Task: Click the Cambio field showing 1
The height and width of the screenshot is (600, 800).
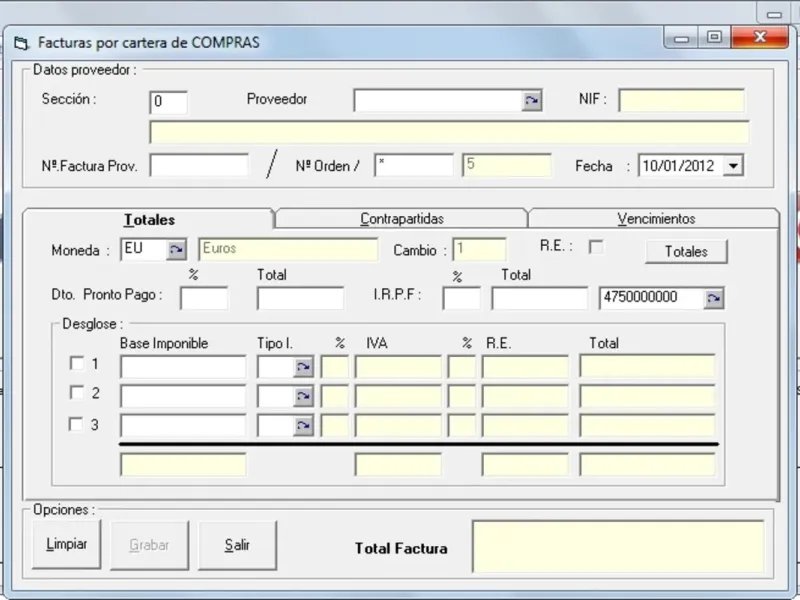Action: coord(480,249)
